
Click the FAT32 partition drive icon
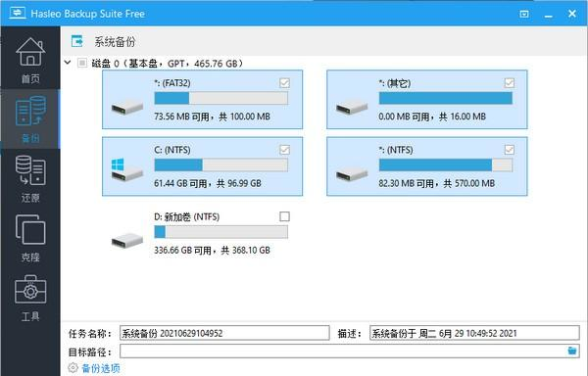coord(127,108)
